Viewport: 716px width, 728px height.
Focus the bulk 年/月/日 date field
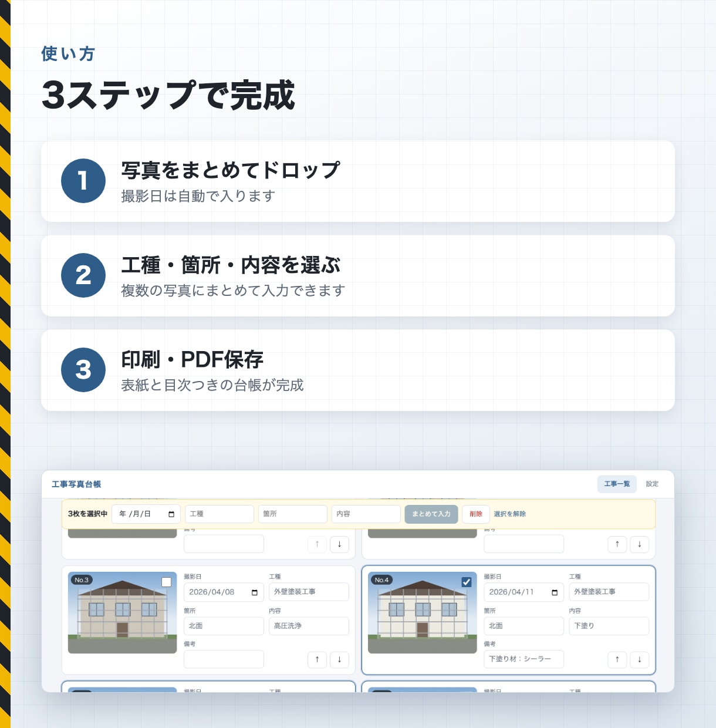click(x=146, y=514)
